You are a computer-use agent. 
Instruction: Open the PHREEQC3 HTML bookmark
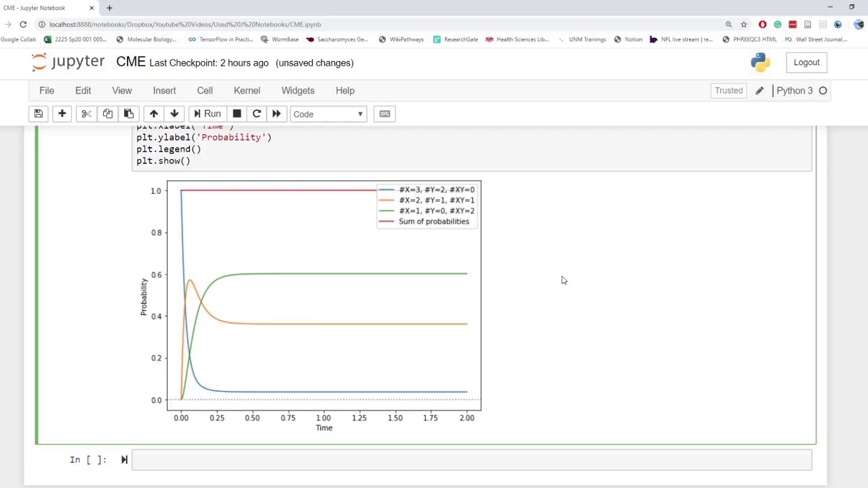pyautogui.click(x=749, y=39)
